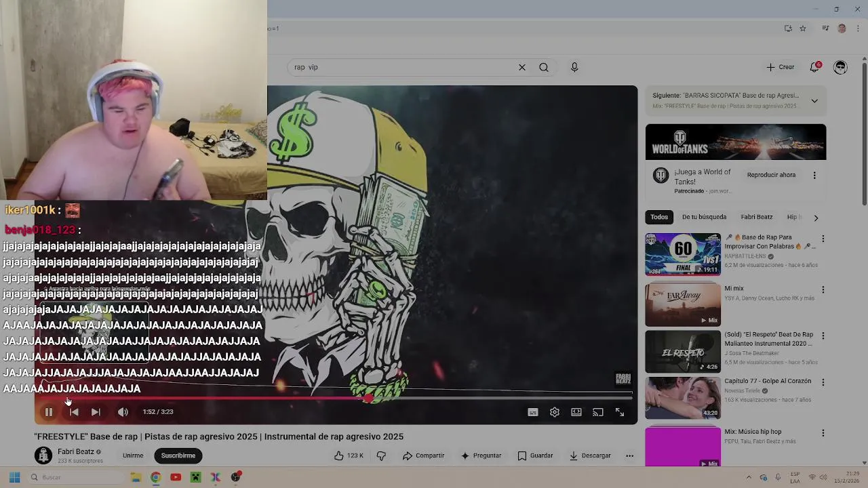868x488 pixels.
Task: Subscribe with the Suscribirme button
Action: coord(178,455)
